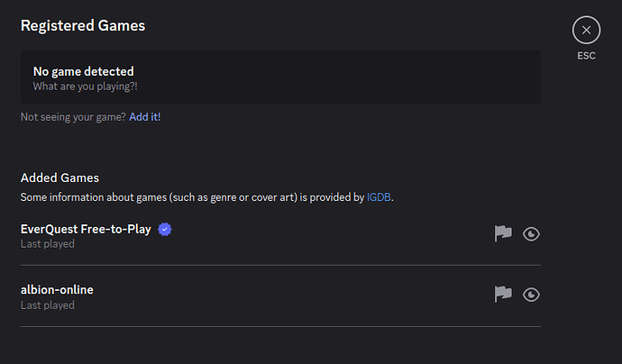Click the Registered Games heading
Screen dimensions: 622x364
[83, 26]
